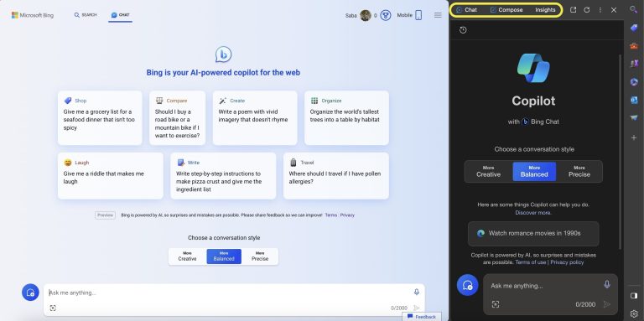Open Copilot panel in new window
This screenshot has height=321, width=644.
(x=573, y=10)
